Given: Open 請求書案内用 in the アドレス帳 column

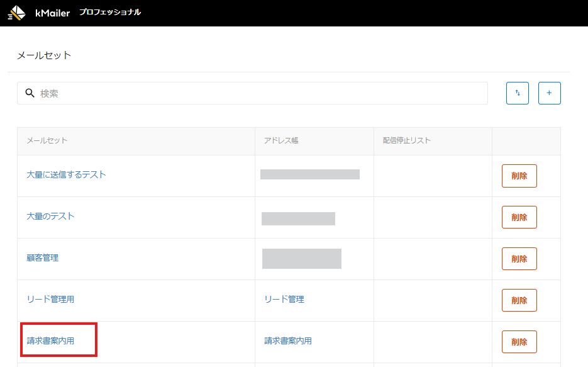Looking at the screenshot, I should click(x=288, y=341).
